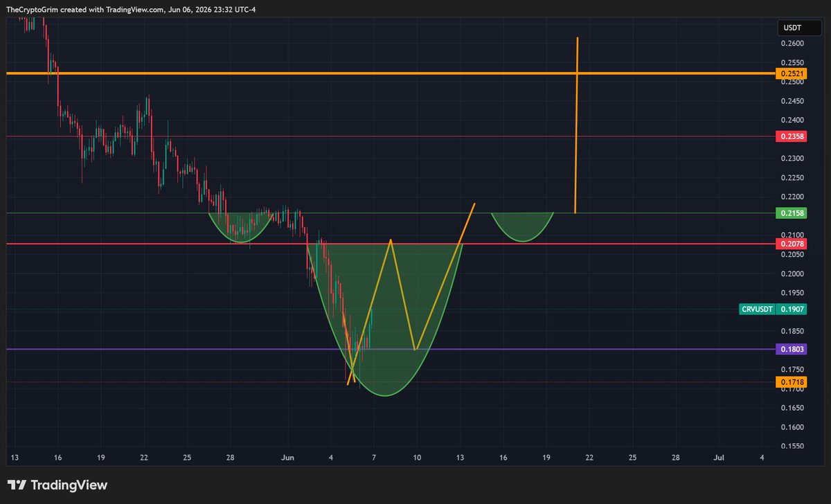Click the current price label 0.1907
The width and height of the screenshot is (831, 504).
pos(792,309)
